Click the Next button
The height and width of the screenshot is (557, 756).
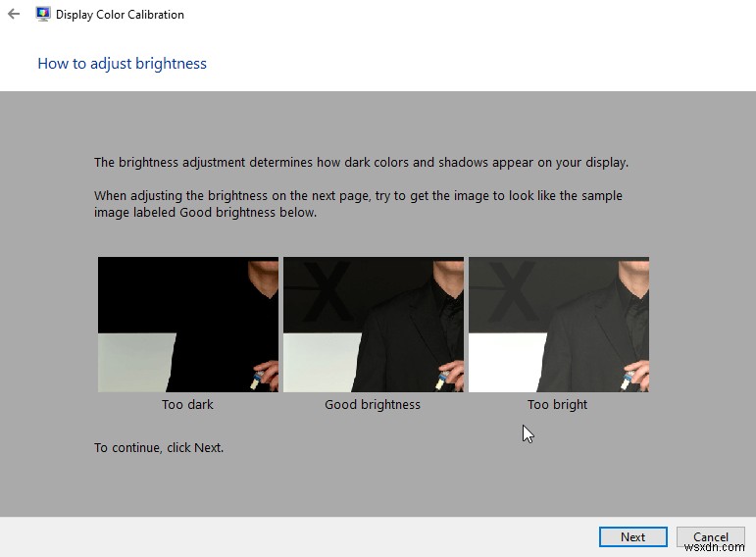pos(633,536)
